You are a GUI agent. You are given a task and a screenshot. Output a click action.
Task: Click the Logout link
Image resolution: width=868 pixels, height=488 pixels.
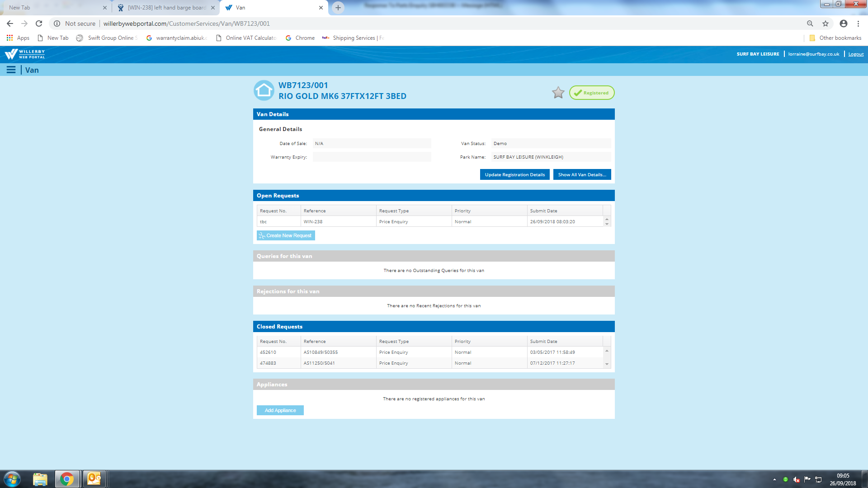pyautogui.click(x=856, y=54)
